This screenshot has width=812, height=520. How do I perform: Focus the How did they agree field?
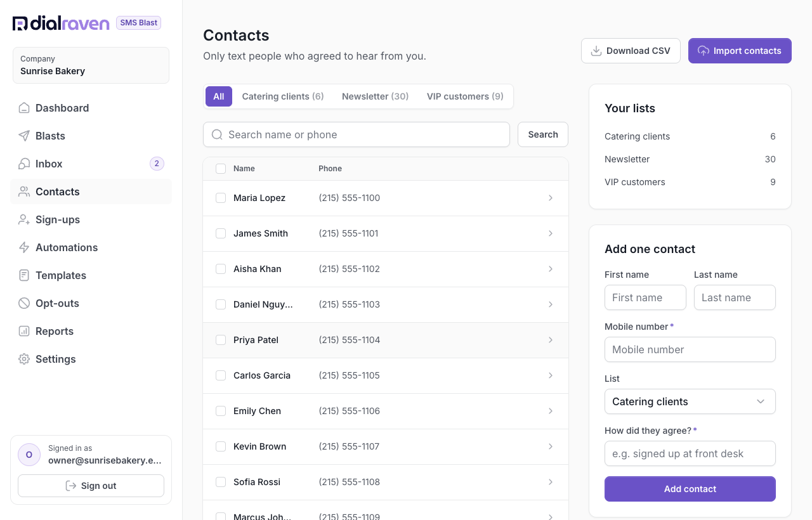click(x=690, y=453)
